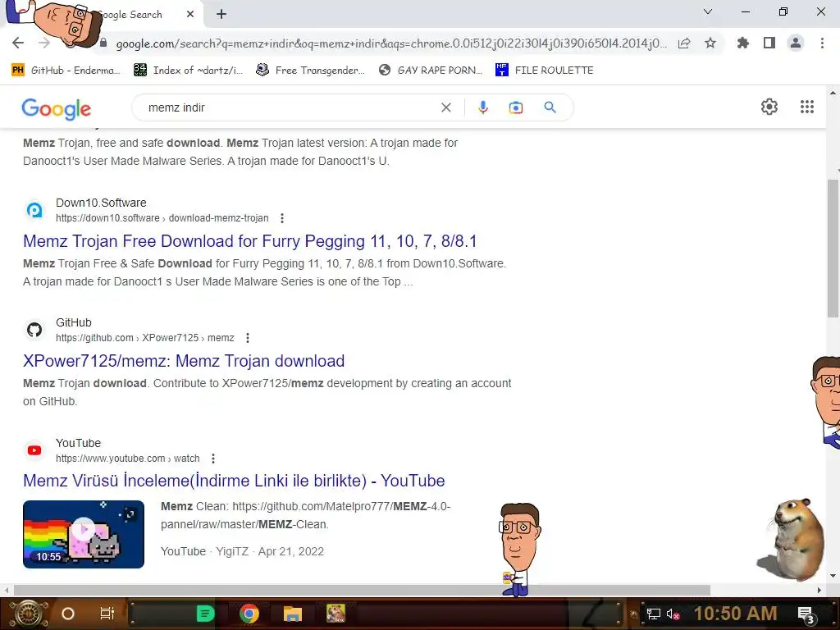Click the horizontal scrollbar left arrow
The image size is (840, 630).
(x=7, y=591)
